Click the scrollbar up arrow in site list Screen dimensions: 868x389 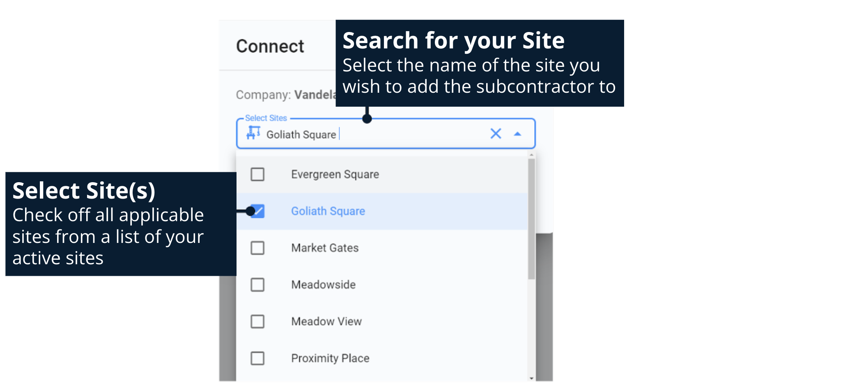531,155
